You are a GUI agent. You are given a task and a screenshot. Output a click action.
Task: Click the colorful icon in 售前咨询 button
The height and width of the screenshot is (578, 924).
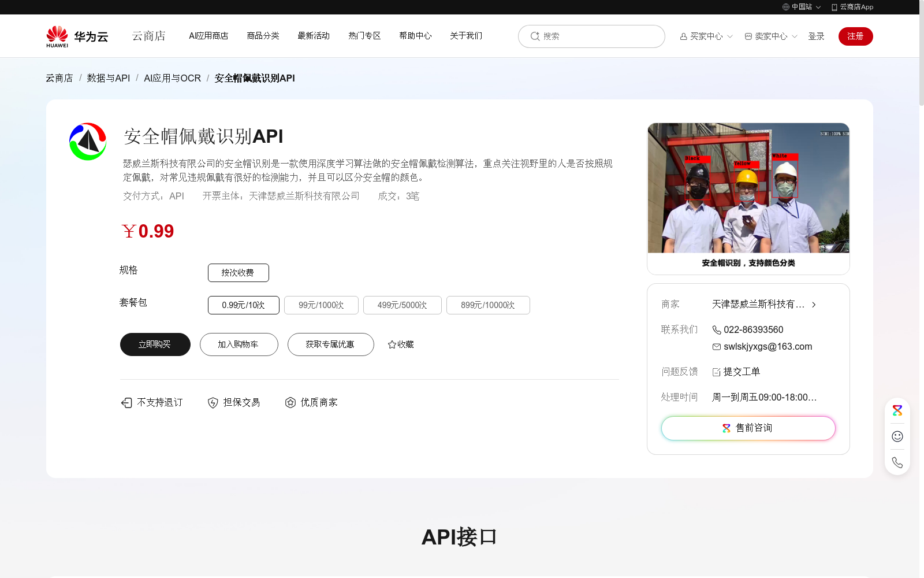click(x=726, y=428)
